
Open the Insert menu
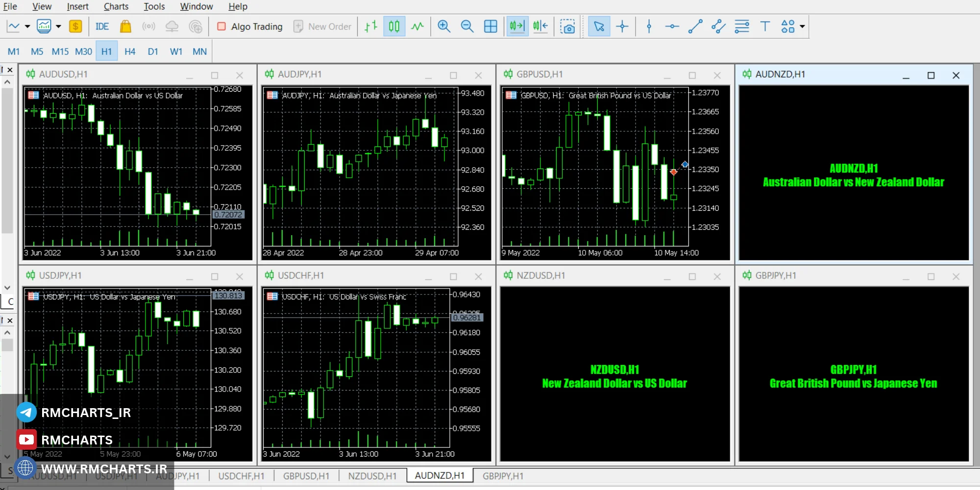78,6
